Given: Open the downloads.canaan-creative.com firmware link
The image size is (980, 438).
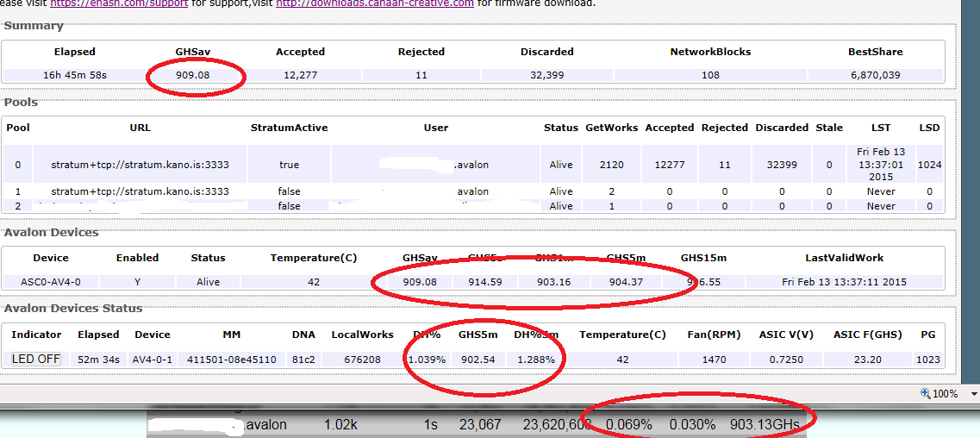Looking at the screenshot, I should pyautogui.click(x=375, y=3).
